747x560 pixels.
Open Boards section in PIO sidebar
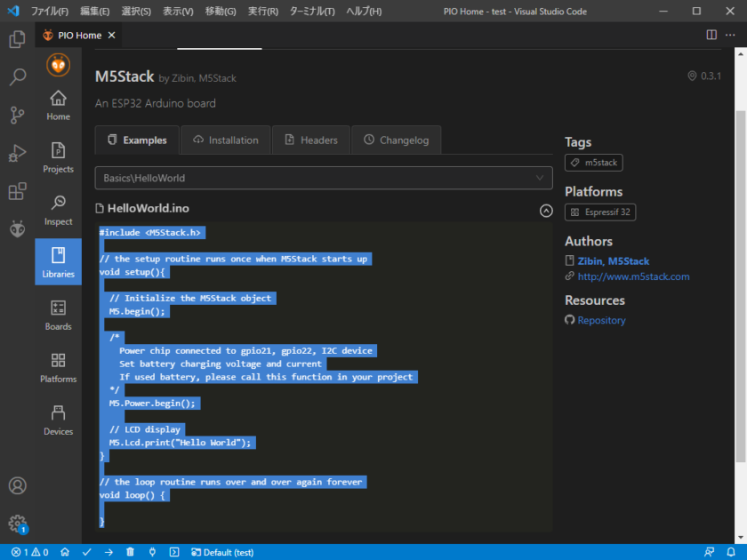(x=58, y=315)
